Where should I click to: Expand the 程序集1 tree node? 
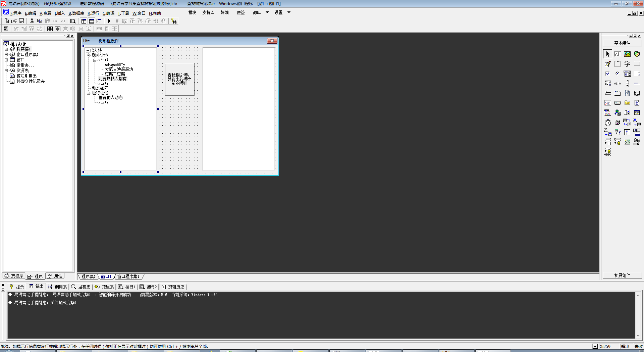pyautogui.click(x=6, y=49)
